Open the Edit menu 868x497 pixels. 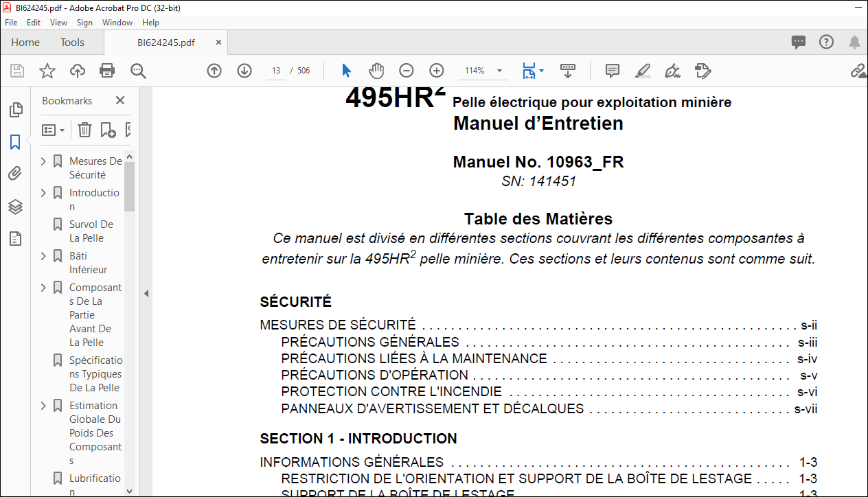coord(34,23)
